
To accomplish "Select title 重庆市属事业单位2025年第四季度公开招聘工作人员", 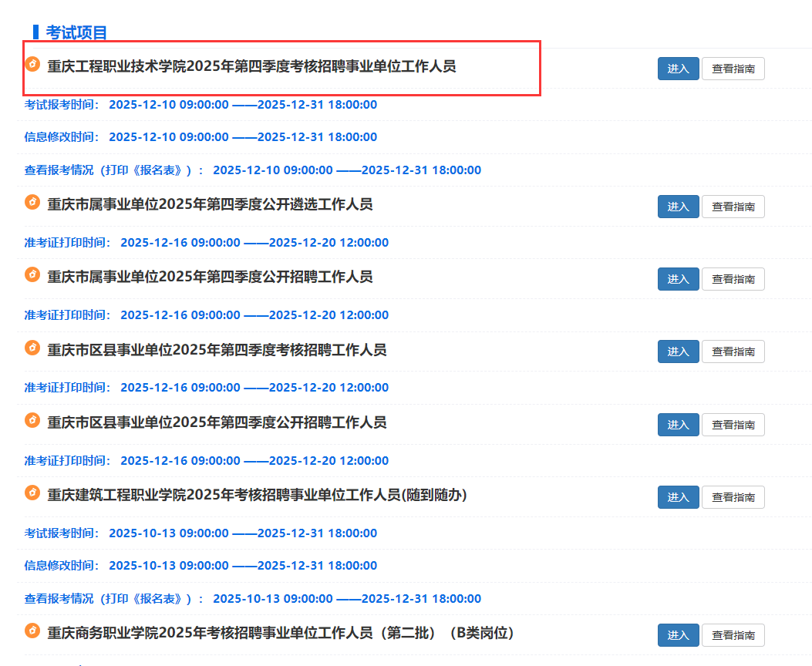I will point(210,277).
